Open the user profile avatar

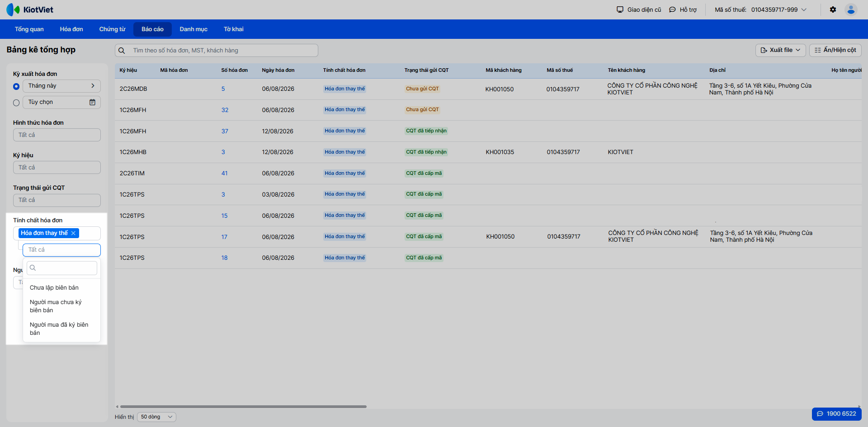[851, 9]
